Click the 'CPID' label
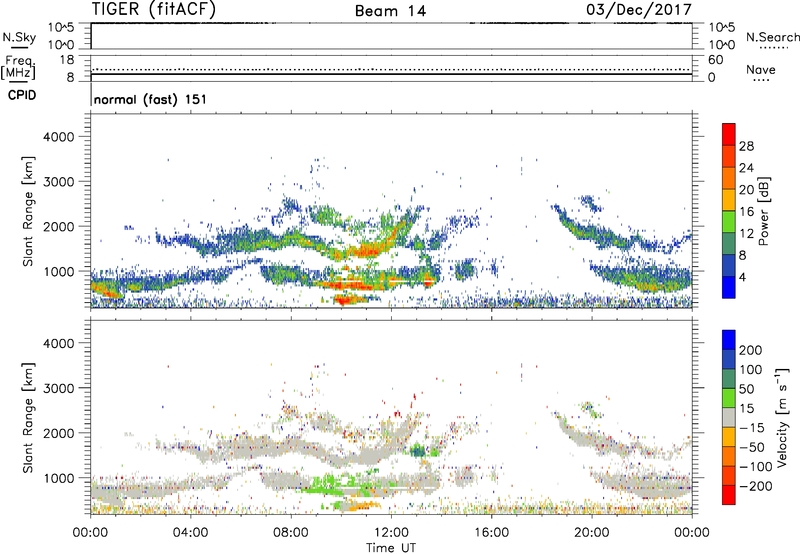Viewport: 800px width, 554px height. click(x=22, y=95)
